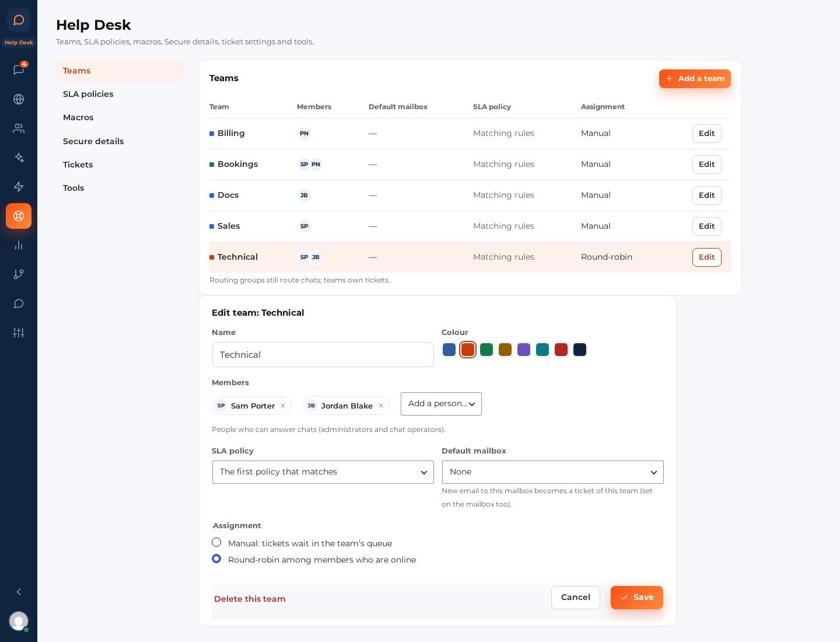Open the Macros section
This screenshot has height=642, width=840.
tap(120, 117)
